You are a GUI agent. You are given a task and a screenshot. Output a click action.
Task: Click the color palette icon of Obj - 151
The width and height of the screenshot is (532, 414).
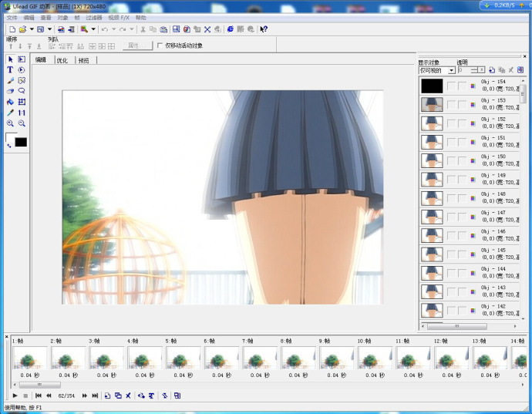coord(473,142)
